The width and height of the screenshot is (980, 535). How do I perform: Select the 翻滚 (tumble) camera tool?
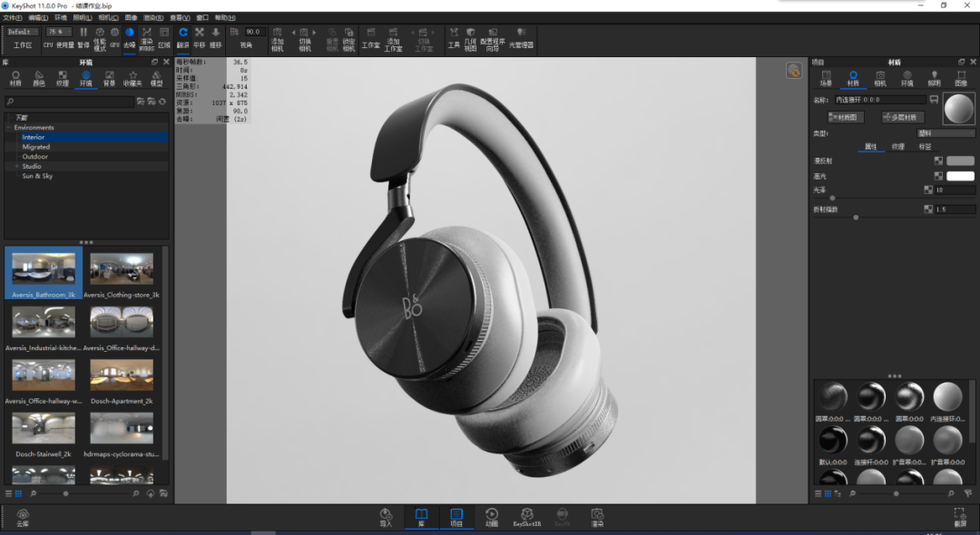(183, 36)
